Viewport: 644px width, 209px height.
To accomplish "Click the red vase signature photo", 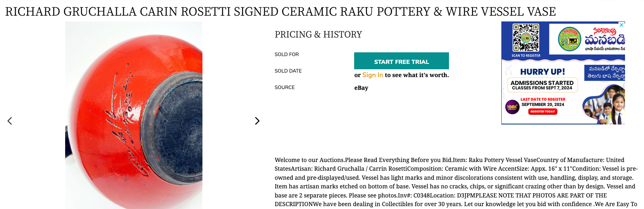I will 134,115.
